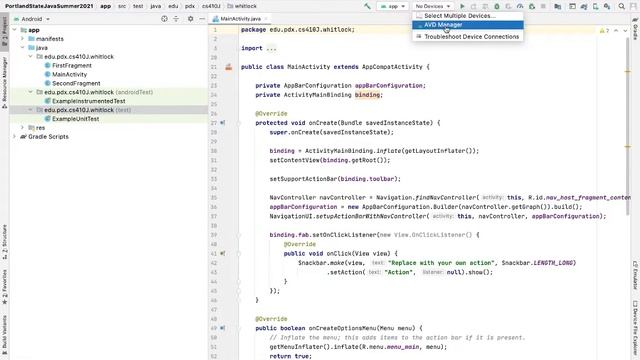Select ExampleUnitTest in project tree
This screenshot has width=640, height=360.
[x=76, y=119]
